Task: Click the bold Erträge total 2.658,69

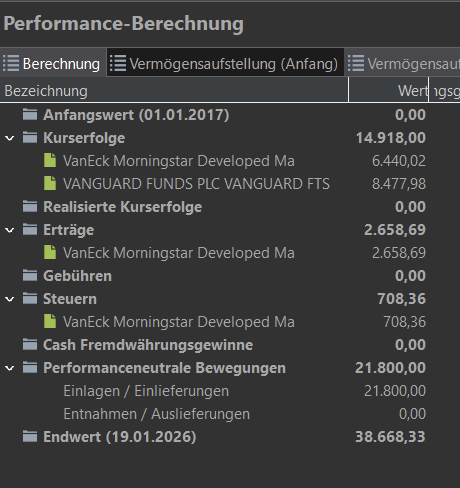Action: [x=395, y=230]
